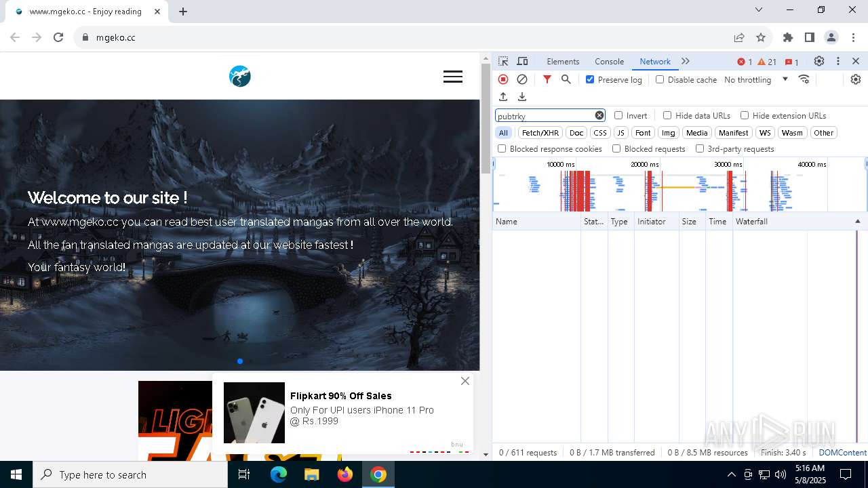Viewport: 868px width, 488px height.
Task: Toggle the device toolbar icon
Action: (522, 61)
